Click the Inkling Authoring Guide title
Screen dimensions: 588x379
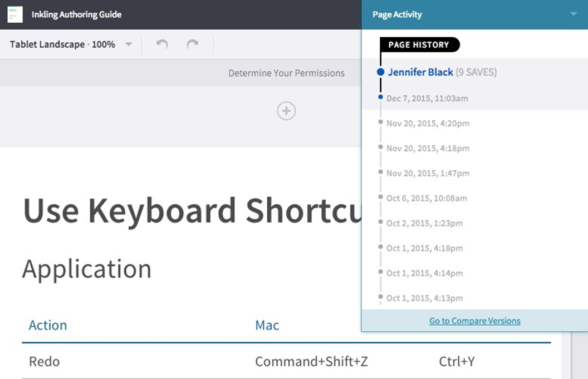76,14
